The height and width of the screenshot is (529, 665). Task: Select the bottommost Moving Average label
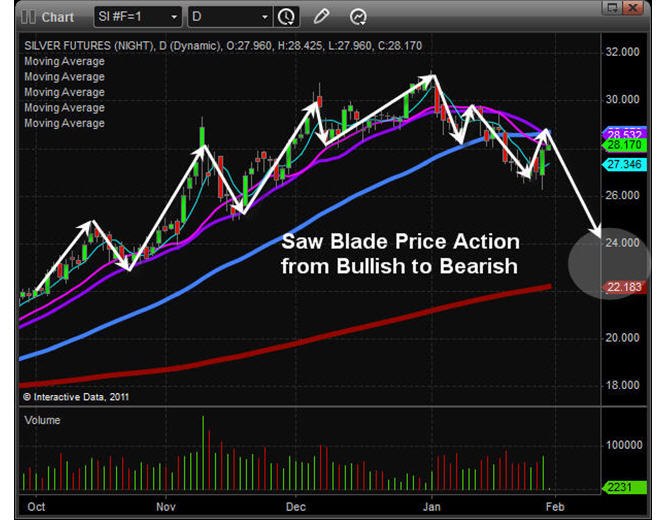click(x=63, y=123)
